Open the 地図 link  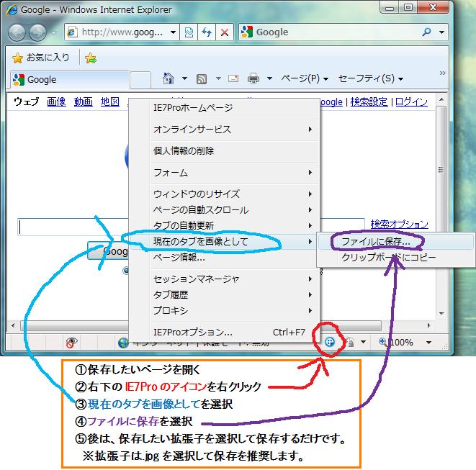tap(110, 101)
